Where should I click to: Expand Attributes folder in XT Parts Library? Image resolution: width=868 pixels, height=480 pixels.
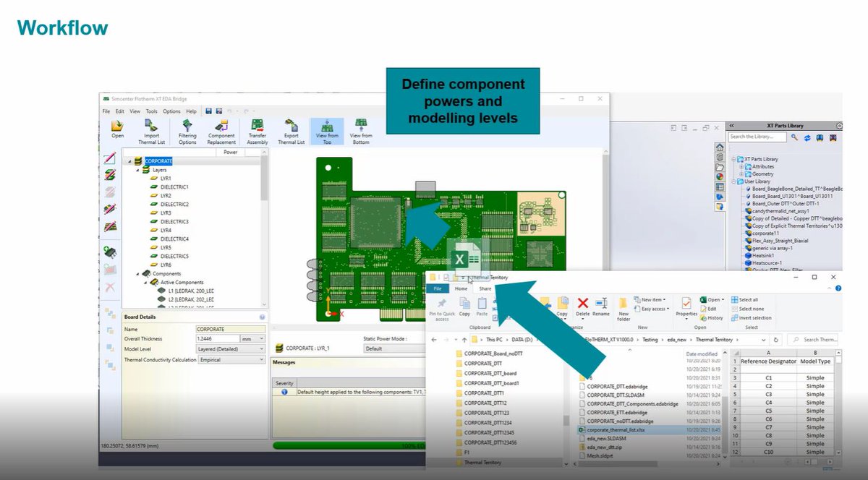(741, 166)
